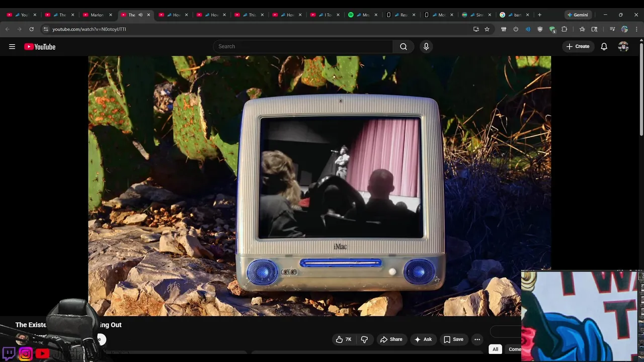View site information icon in address bar
The height and width of the screenshot is (362, 644).
point(46,29)
